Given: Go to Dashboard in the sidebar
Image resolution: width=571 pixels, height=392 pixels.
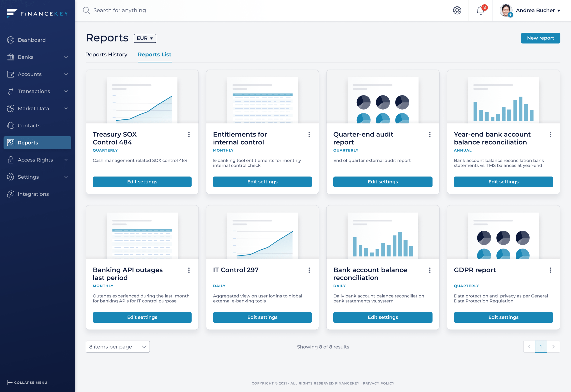Looking at the screenshot, I should pyautogui.click(x=31, y=40).
